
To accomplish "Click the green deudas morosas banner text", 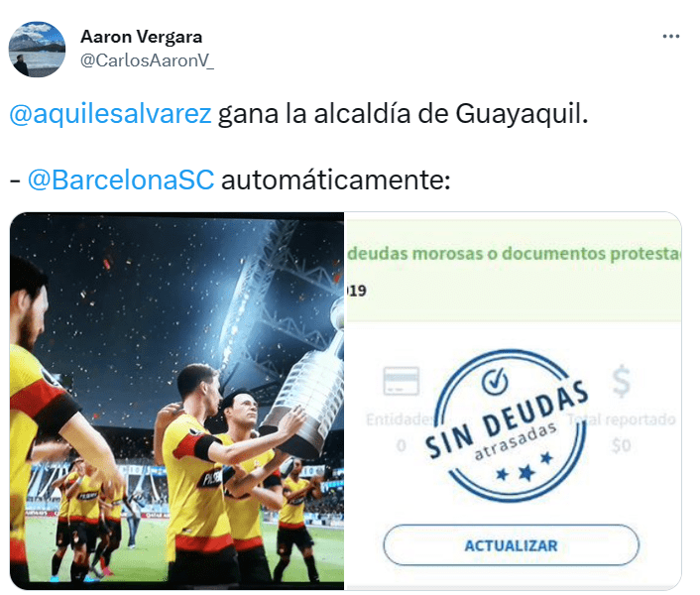I will 515,254.
